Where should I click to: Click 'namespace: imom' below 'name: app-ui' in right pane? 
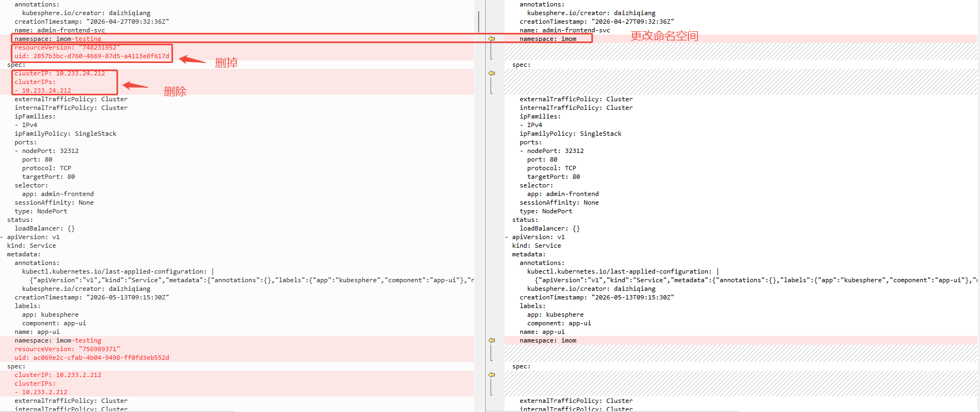click(548, 340)
